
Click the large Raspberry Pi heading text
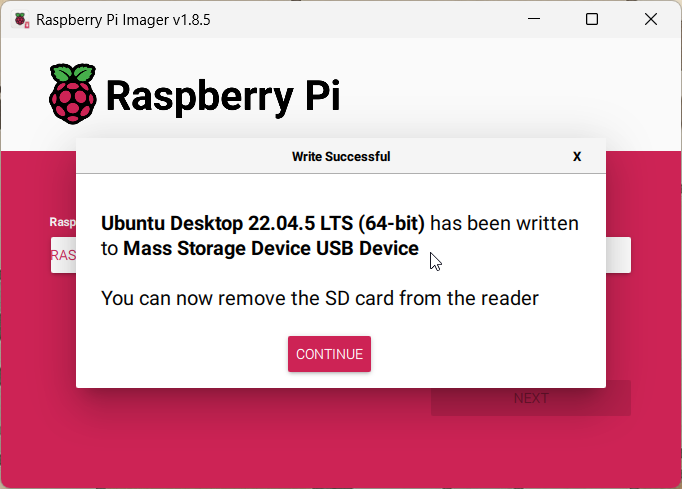(x=222, y=95)
